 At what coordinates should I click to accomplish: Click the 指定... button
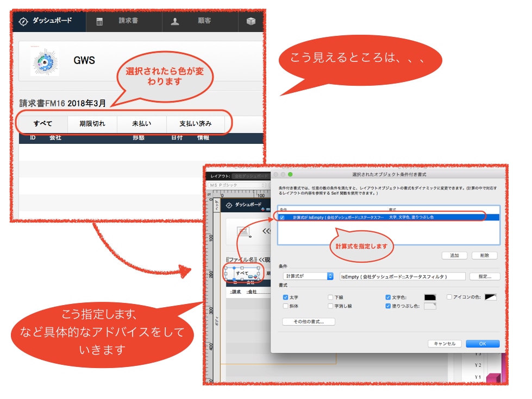pyautogui.click(x=485, y=277)
